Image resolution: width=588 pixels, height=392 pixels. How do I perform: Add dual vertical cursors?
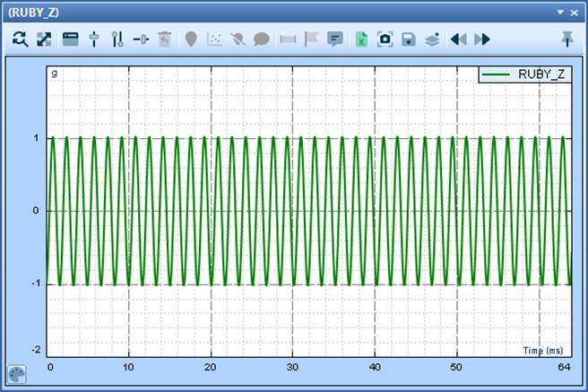pyautogui.click(x=117, y=39)
